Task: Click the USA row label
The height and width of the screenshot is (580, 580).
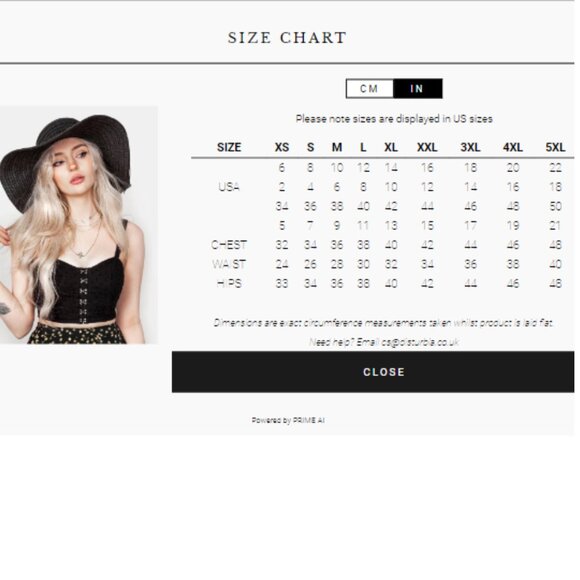Action: [229, 187]
